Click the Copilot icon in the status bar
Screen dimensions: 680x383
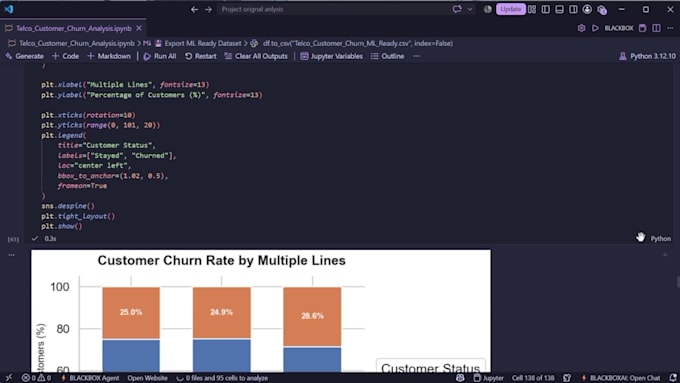pyautogui.click(x=460, y=378)
